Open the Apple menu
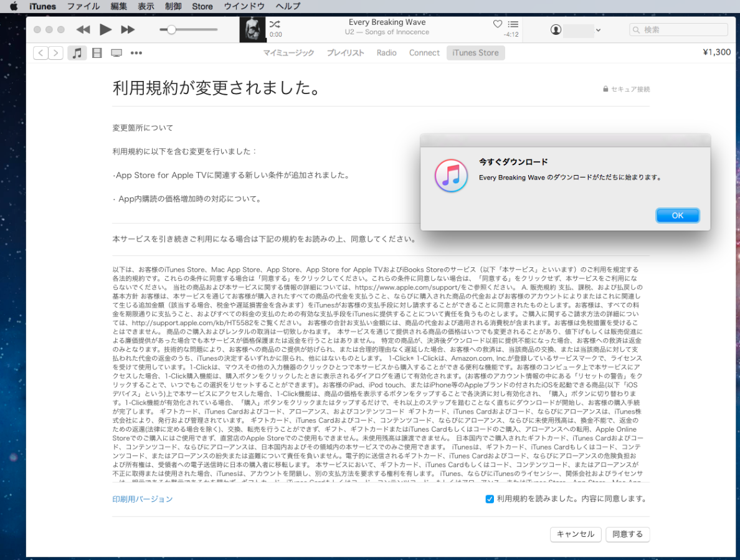 [x=14, y=6]
